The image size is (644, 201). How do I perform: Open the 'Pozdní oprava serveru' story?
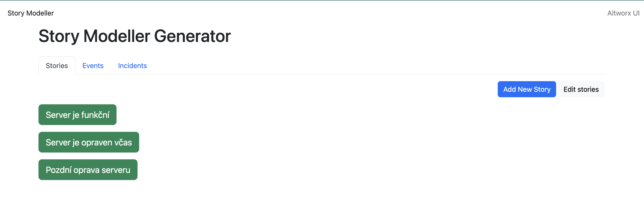pyautogui.click(x=88, y=170)
